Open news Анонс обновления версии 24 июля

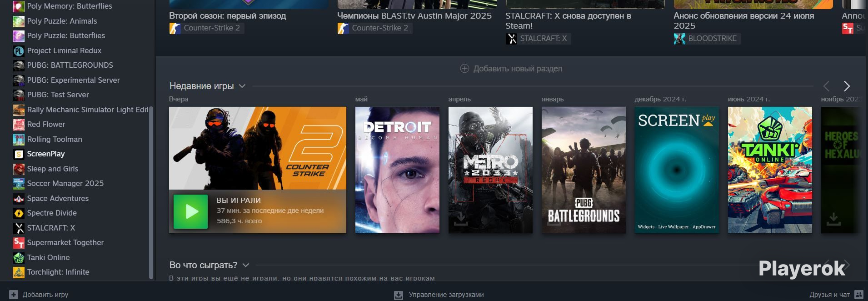[743, 21]
